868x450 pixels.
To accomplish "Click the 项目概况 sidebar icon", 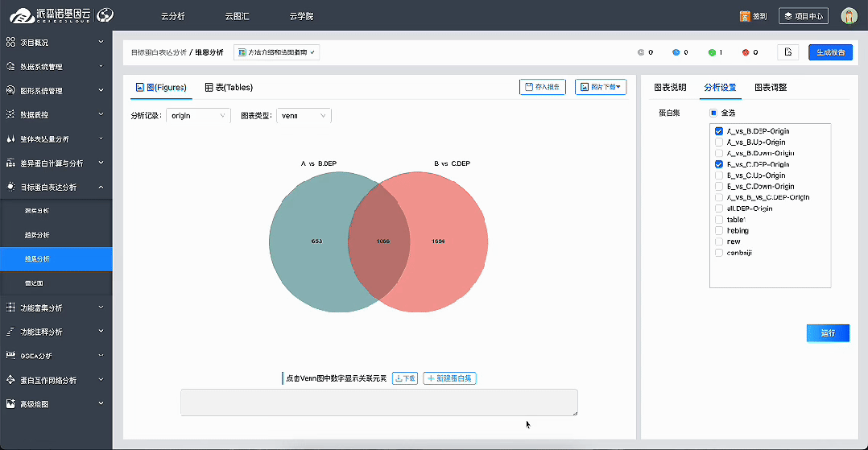I will click(10, 42).
